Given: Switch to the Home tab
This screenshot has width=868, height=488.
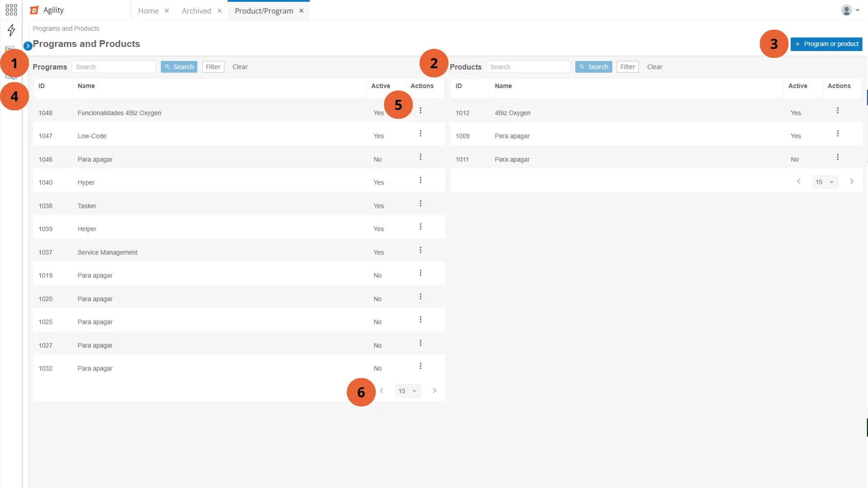Looking at the screenshot, I should tap(148, 11).
